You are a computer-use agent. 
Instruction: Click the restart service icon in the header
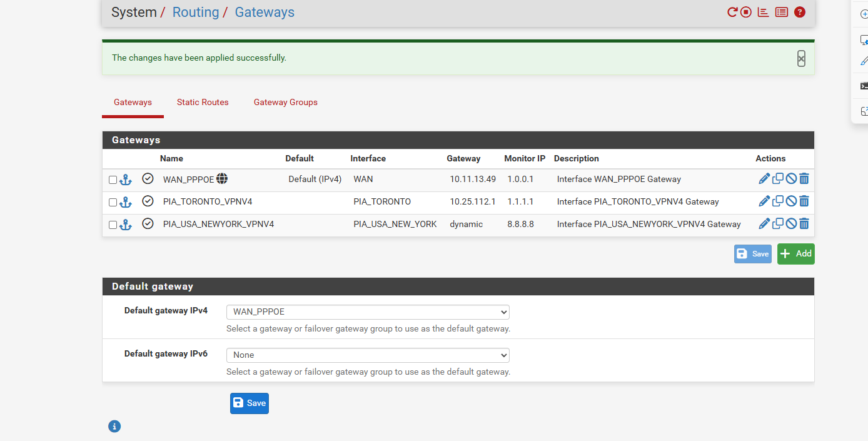tap(732, 12)
